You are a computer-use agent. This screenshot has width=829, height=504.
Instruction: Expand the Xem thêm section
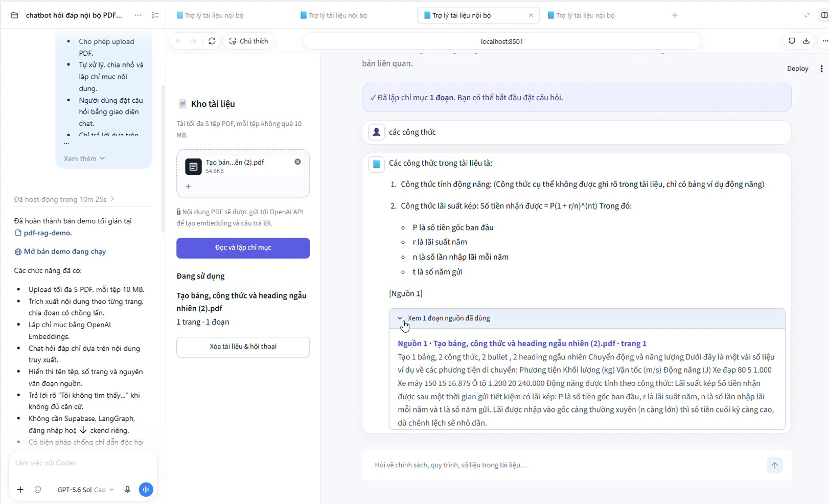(x=84, y=158)
